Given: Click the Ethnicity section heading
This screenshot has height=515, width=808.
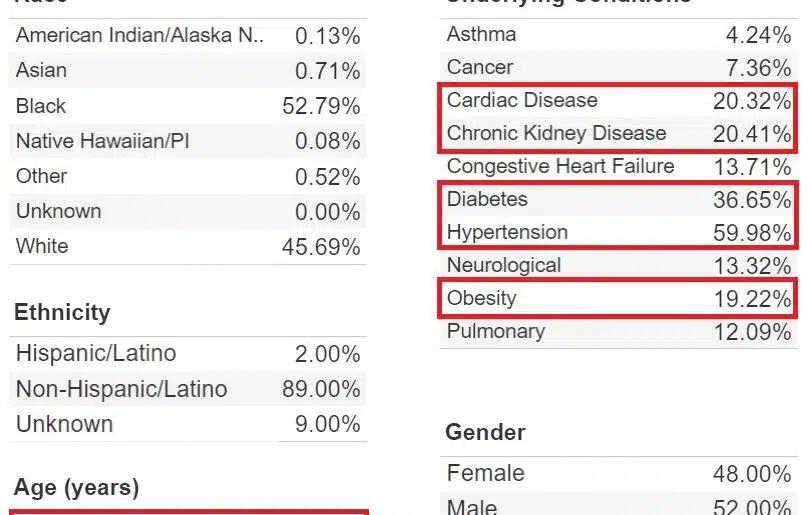Looking at the screenshot, I should tap(62, 312).
